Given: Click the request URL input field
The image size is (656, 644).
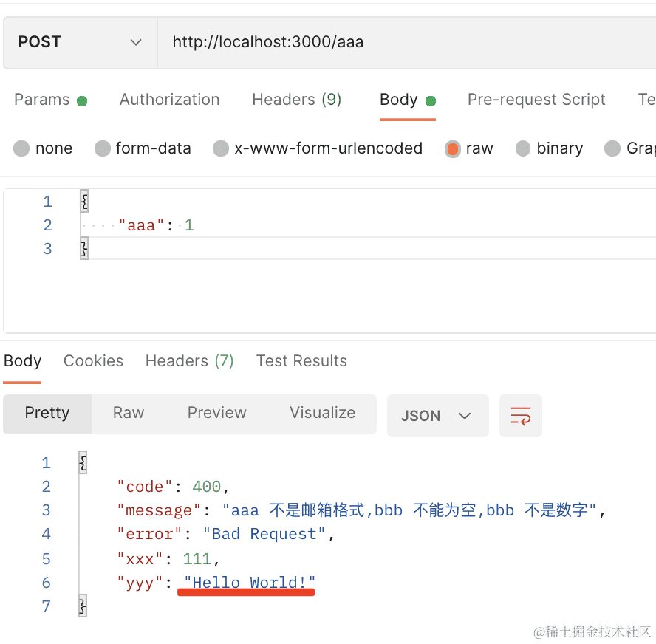Looking at the screenshot, I should point(406,42).
